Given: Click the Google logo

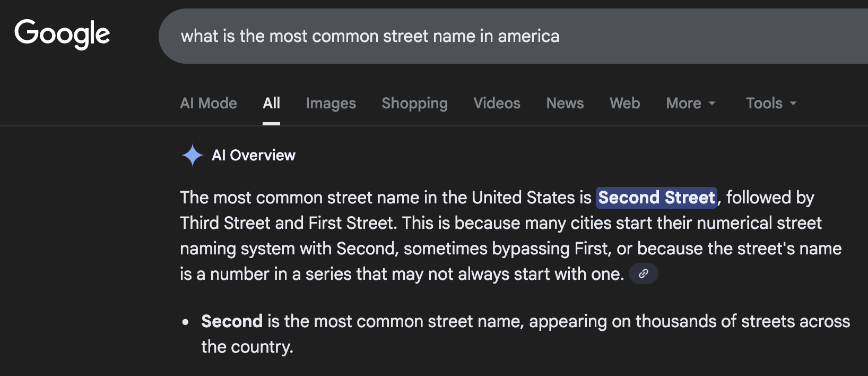Looking at the screenshot, I should (62, 34).
